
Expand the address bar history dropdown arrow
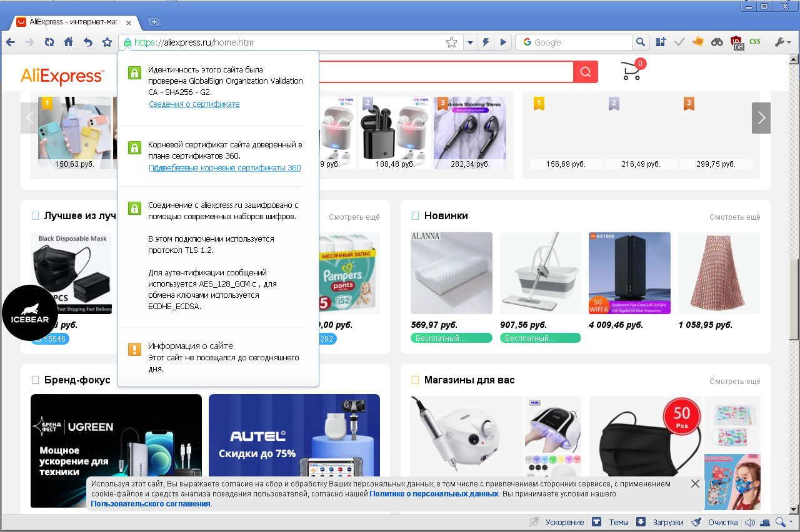click(x=471, y=42)
